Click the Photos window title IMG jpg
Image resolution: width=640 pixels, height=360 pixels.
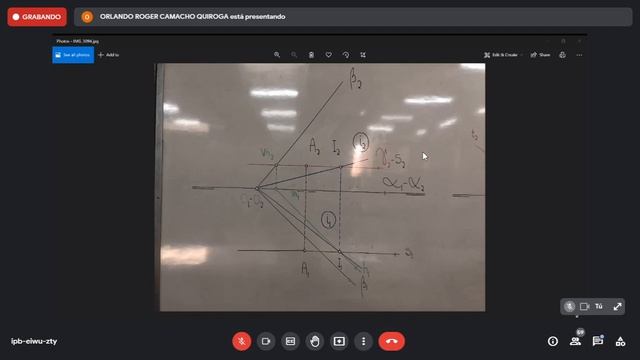coord(78,41)
